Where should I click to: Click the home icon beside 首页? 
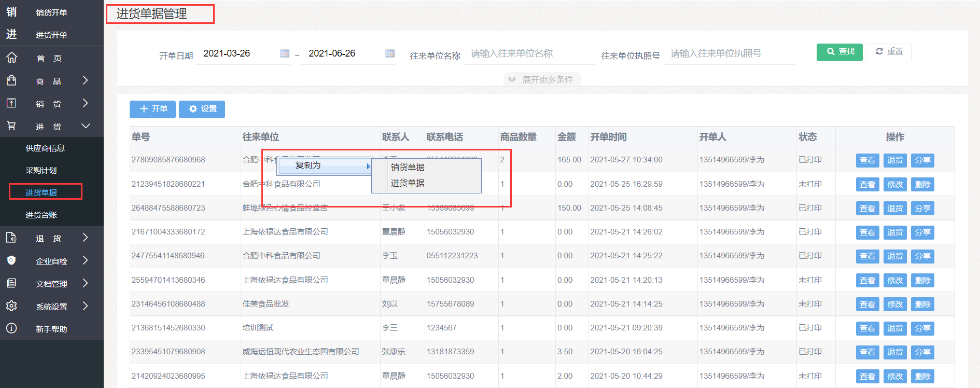pyautogui.click(x=11, y=58)
